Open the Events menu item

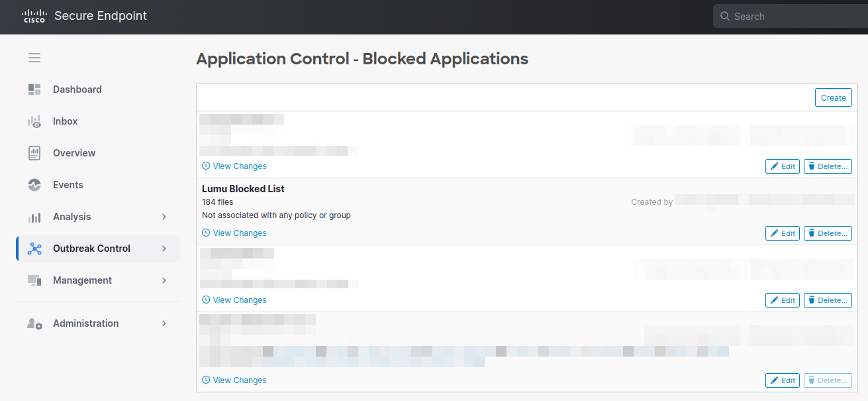68,185
